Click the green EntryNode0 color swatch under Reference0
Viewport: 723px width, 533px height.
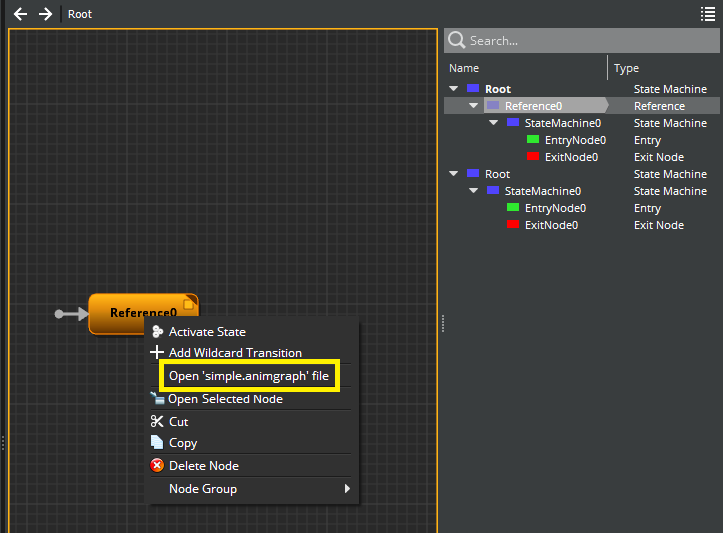533,140
